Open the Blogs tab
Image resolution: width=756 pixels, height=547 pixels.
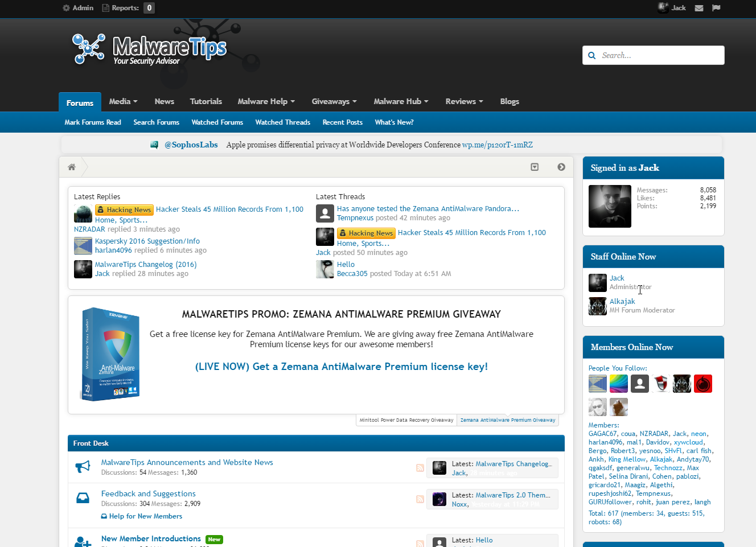tap(510, 101)
